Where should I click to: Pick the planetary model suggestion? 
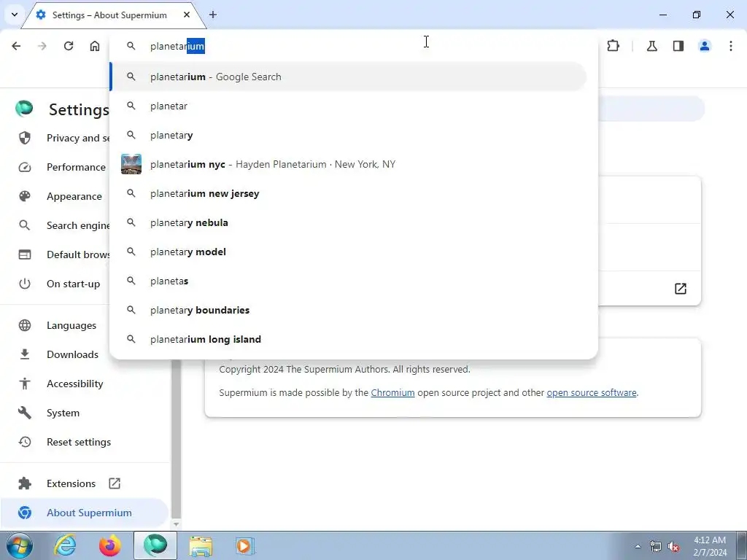click(x=348, y=252)
